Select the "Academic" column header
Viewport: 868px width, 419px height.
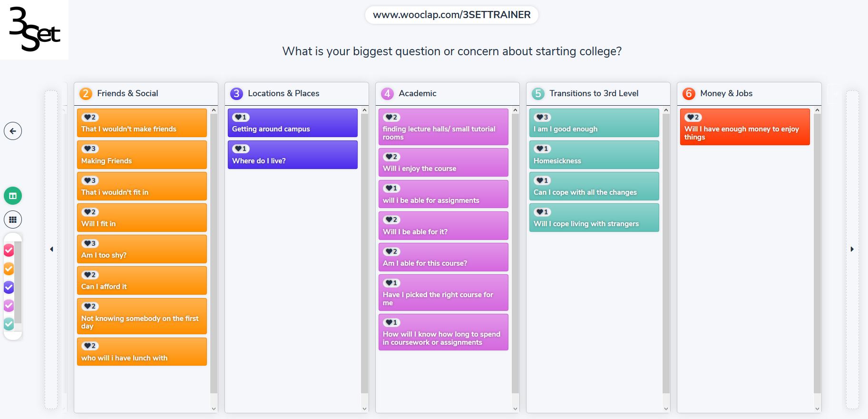pyautogui.click(x=417, y=94)
